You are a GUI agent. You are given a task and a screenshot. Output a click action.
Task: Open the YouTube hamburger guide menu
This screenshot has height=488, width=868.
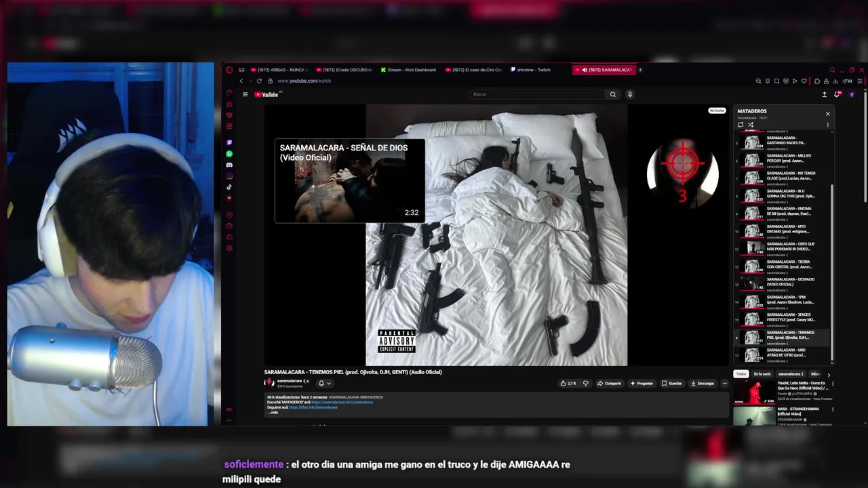coord(245,94)
